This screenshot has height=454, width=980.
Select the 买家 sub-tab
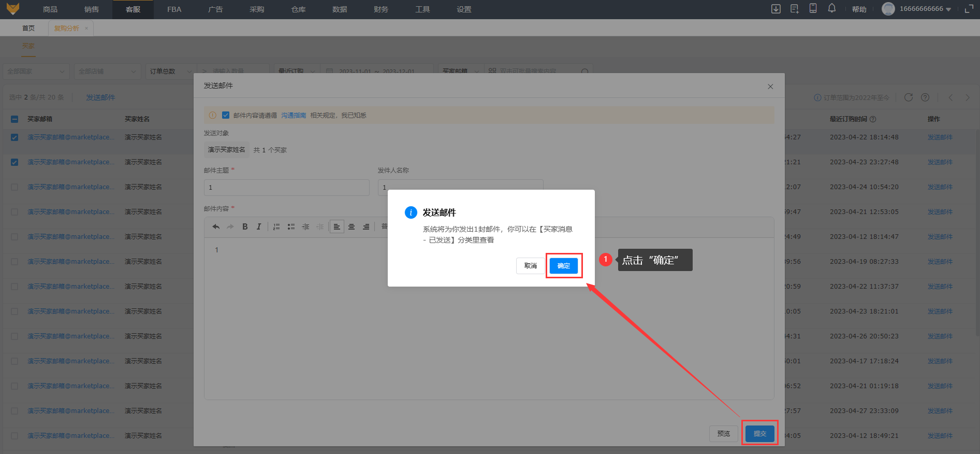coord(28,46)
